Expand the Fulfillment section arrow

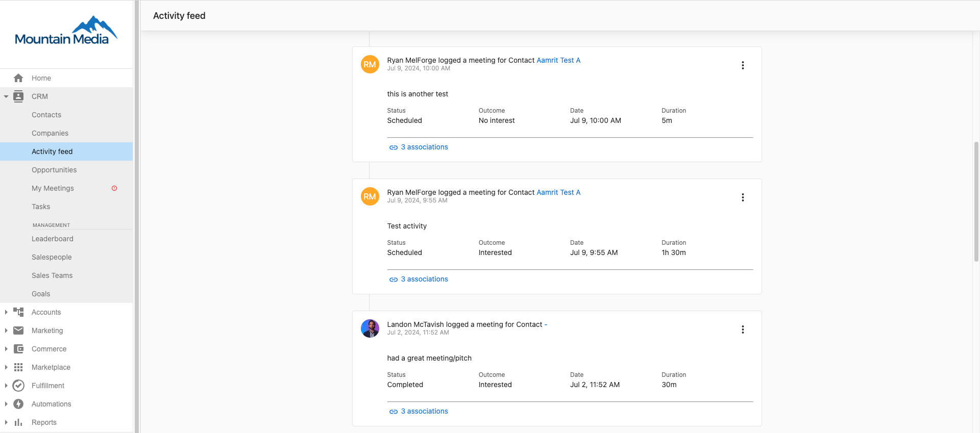(x=6, y=386)
